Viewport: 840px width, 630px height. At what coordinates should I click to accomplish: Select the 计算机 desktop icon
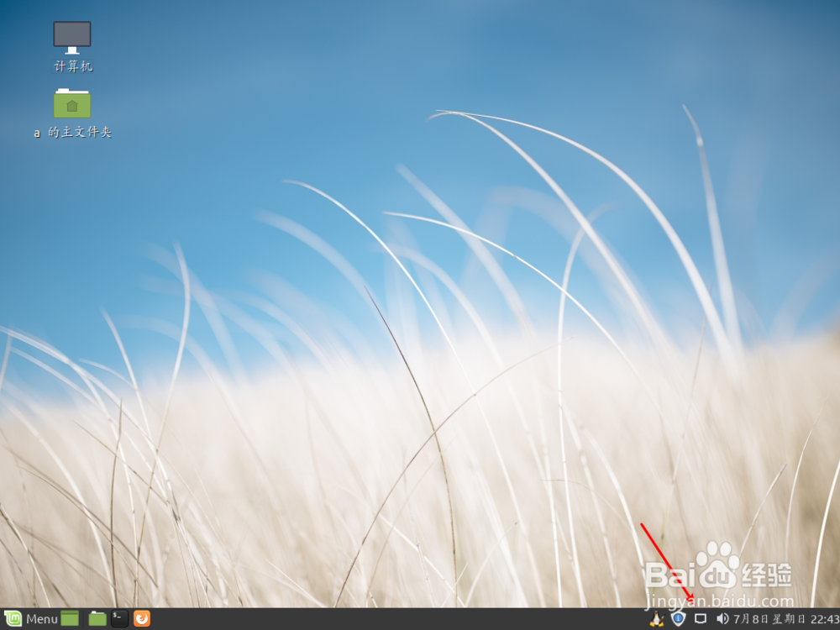72,46
